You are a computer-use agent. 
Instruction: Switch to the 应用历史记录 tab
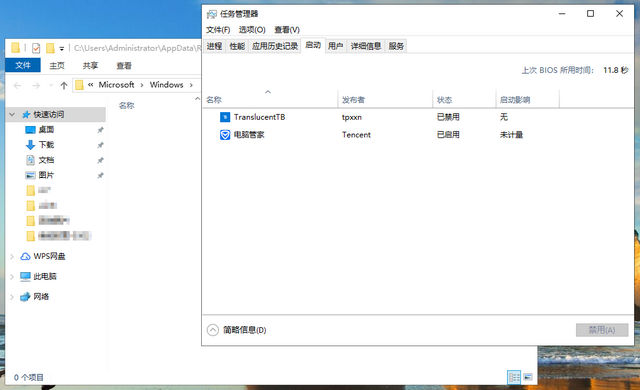tap(275, 46)
